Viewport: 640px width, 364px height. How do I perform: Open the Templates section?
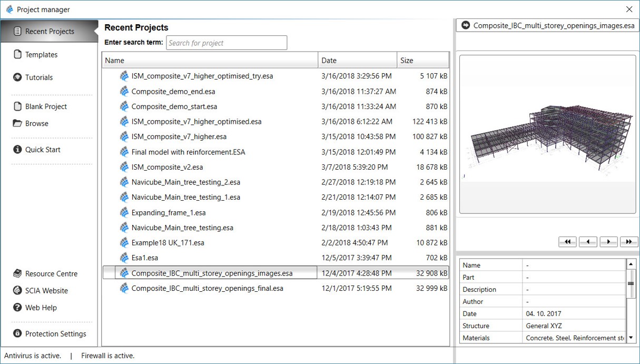point(41,55)
